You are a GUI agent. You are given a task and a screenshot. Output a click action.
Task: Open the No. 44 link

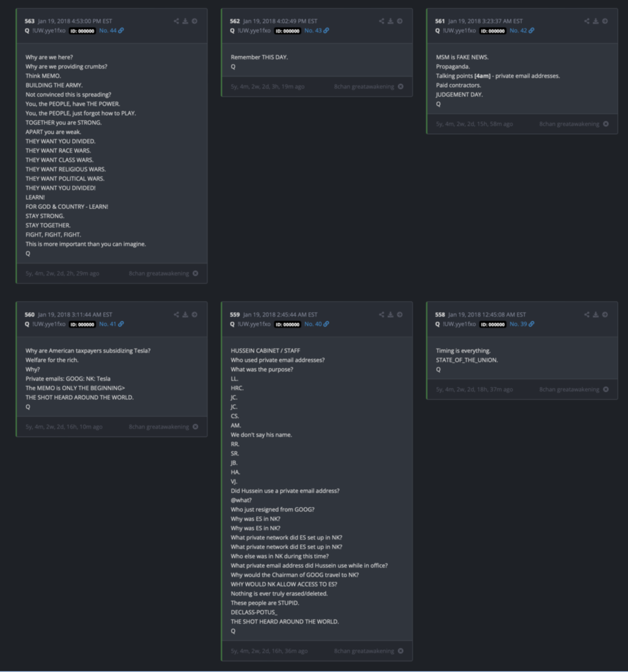click(x=111, y=31)
